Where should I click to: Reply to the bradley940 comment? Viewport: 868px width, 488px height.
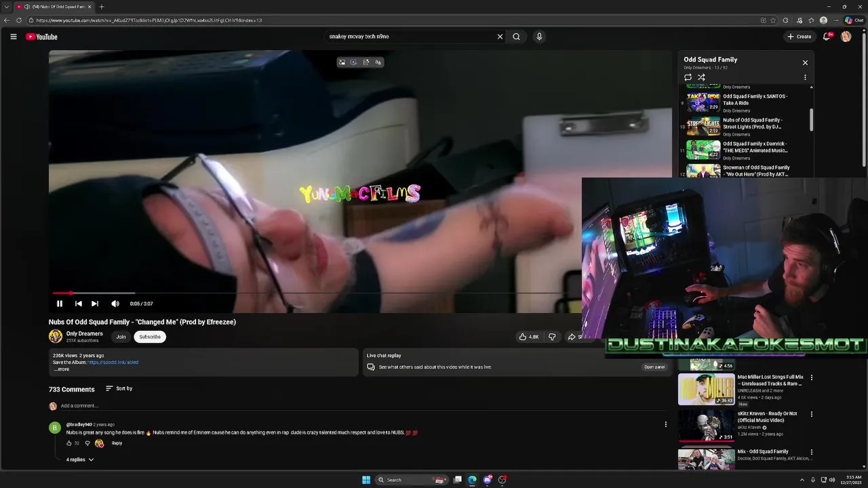coord(117,443)
